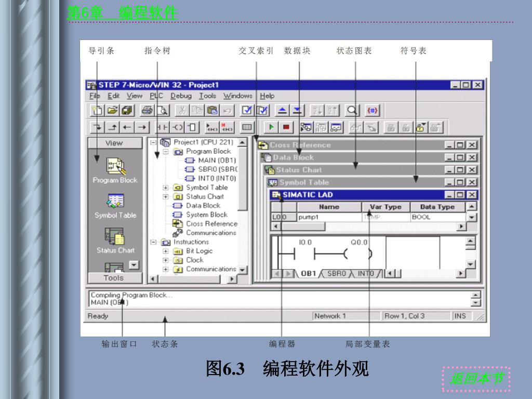Click the red {#} options icon
Image resolution: width=532 pixels, height=399 pixels.
372,110
